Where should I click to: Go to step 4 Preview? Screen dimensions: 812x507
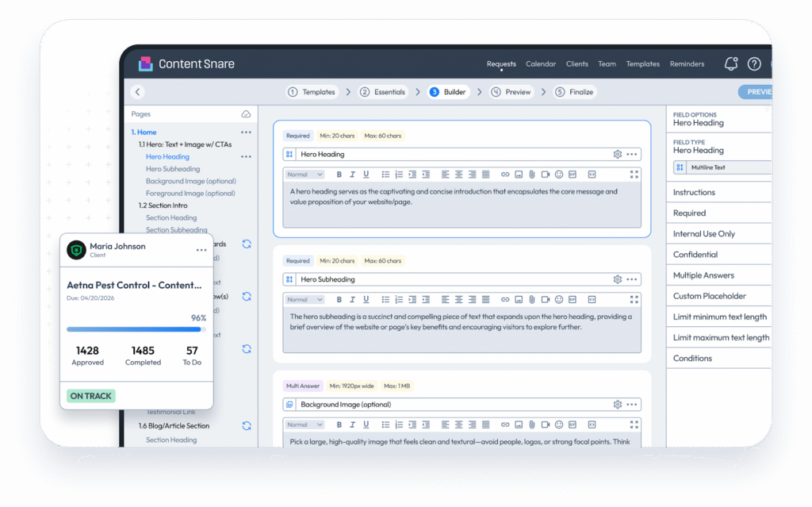[x=511, y=92]
